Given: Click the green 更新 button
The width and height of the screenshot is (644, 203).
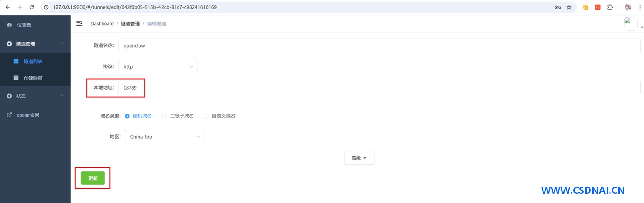Looking at the screenshot, I should coord(93,178).
